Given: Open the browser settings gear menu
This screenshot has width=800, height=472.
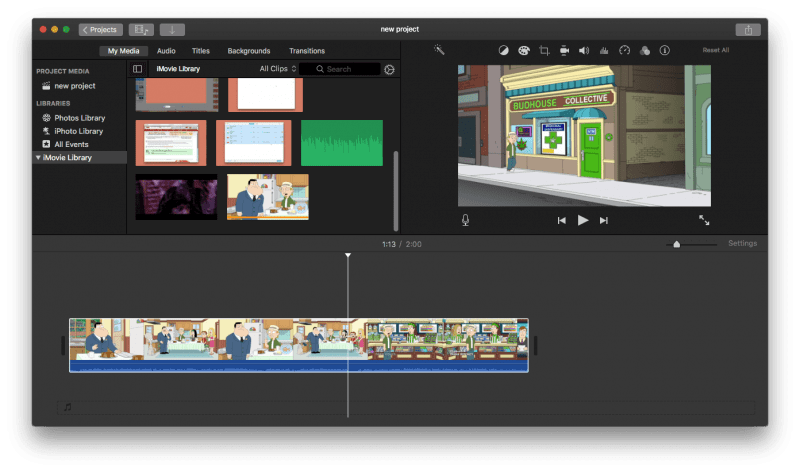Looking at the screenshot, I should (x=389, y=69).
